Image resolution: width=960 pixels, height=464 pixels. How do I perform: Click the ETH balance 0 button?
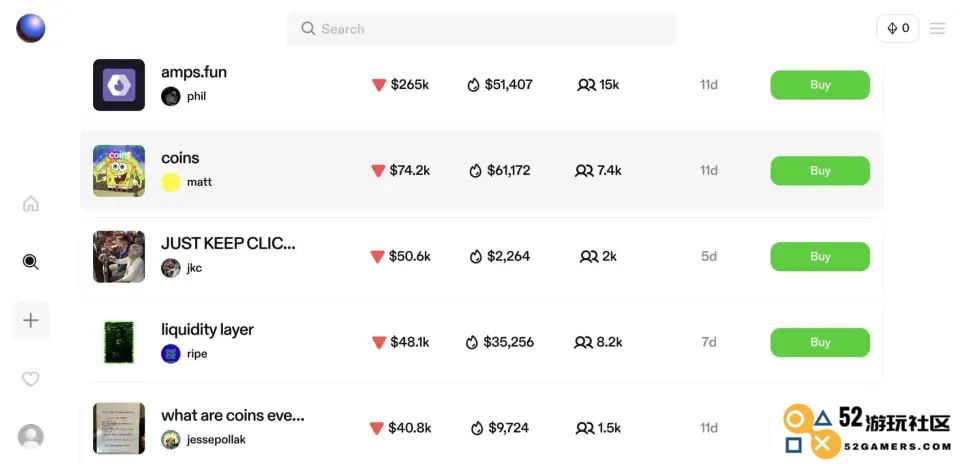point(898,28)
